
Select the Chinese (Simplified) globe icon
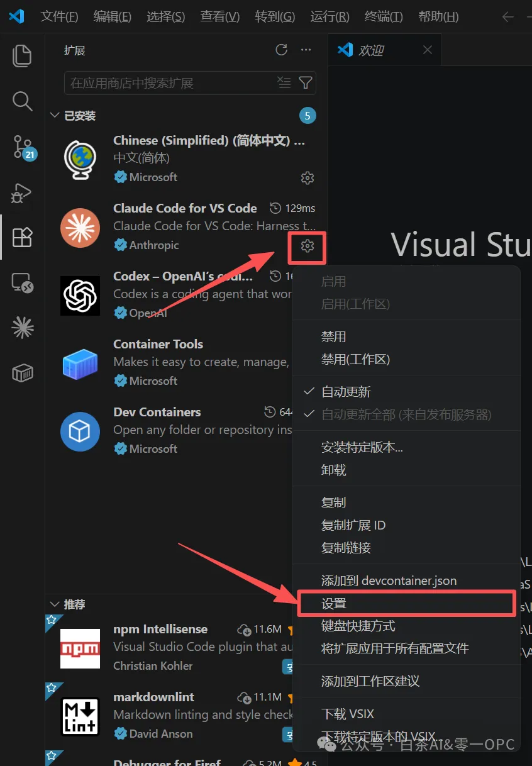click(80, 160)
